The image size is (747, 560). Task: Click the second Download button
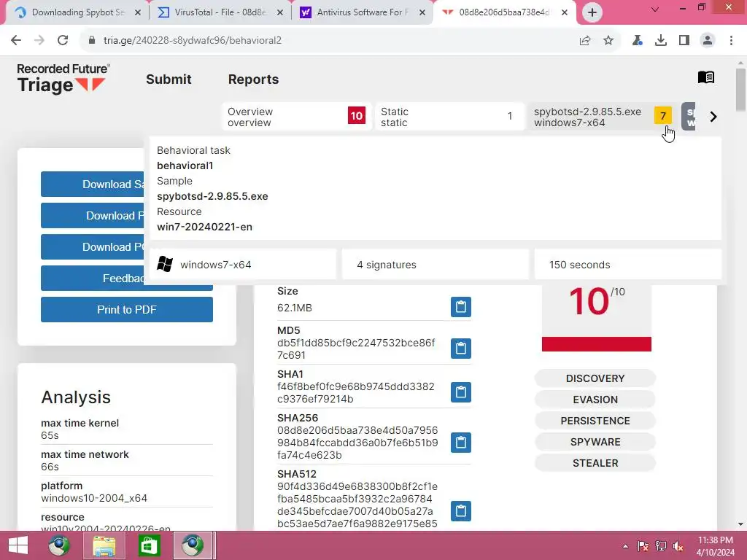(93, 216)
